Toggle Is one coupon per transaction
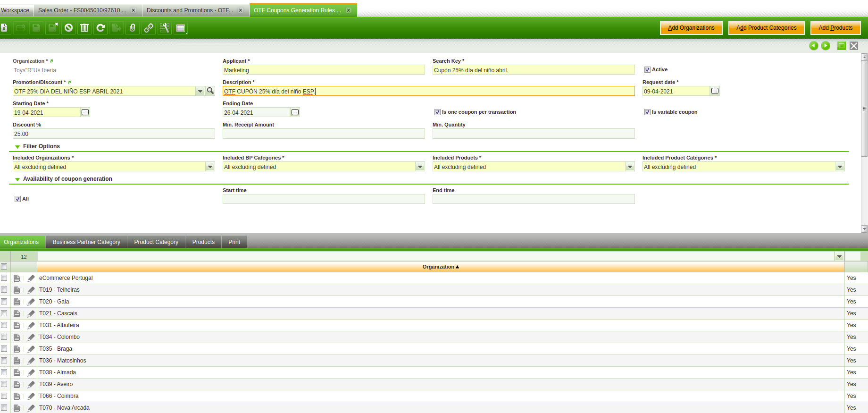Viewport: 868px width, 413px height. 437,112
